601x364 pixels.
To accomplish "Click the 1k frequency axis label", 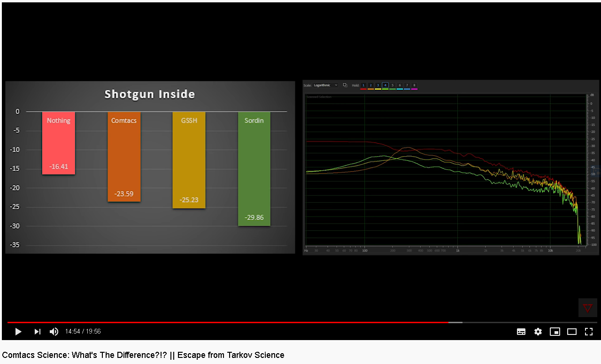I will 458,250.
